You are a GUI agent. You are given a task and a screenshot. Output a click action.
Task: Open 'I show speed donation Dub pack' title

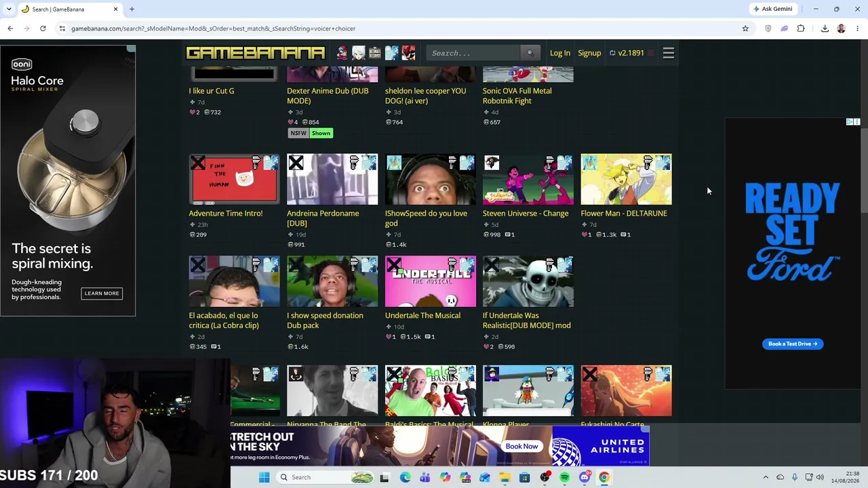point(325,321)
